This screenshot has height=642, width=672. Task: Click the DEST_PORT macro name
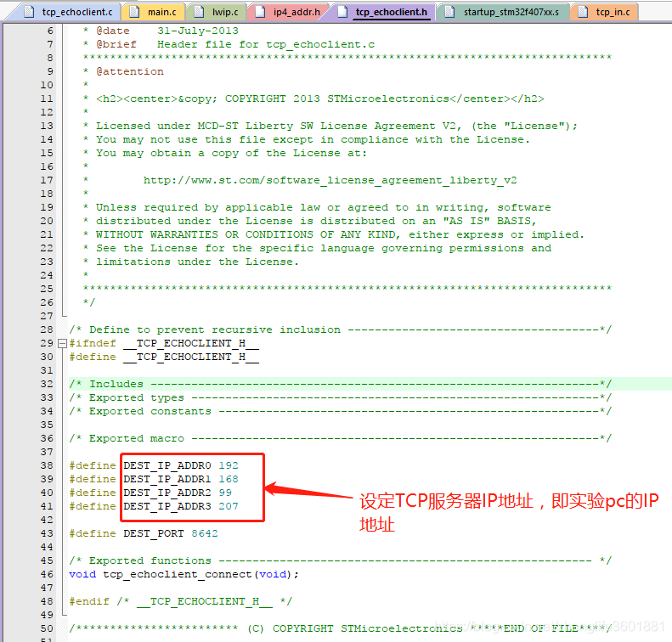[154, 533]
